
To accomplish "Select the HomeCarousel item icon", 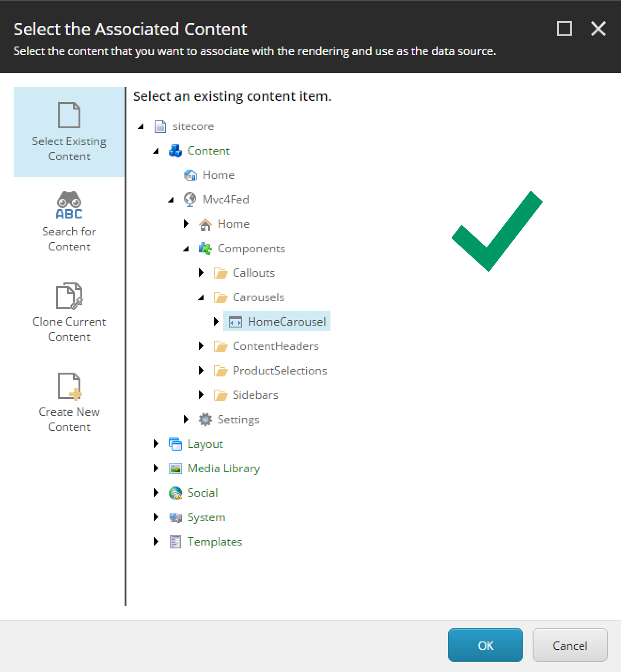I will (236, 321).
